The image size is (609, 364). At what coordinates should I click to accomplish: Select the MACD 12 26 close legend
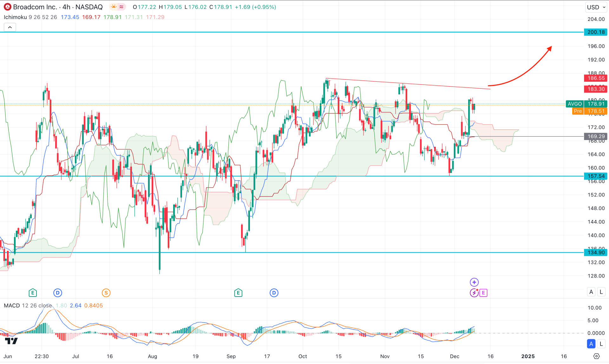28,305
